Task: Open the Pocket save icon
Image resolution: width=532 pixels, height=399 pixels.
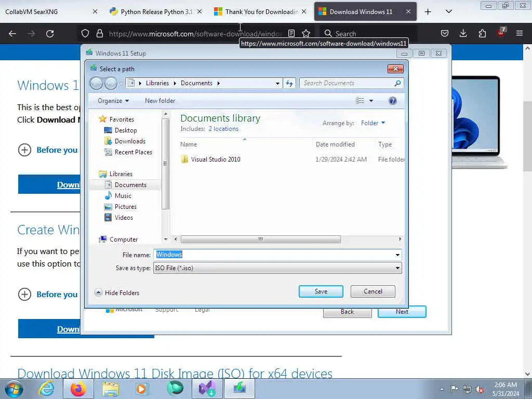Action: 445,33
